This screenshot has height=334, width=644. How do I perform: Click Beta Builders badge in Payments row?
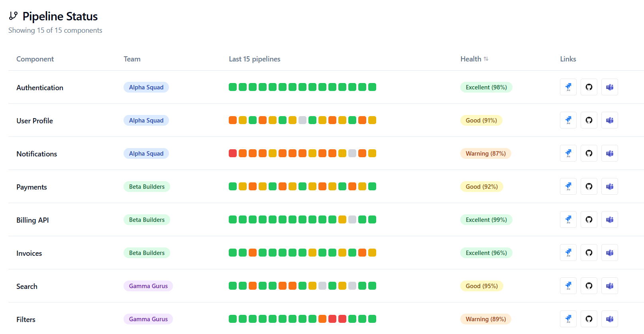point(147,186)
